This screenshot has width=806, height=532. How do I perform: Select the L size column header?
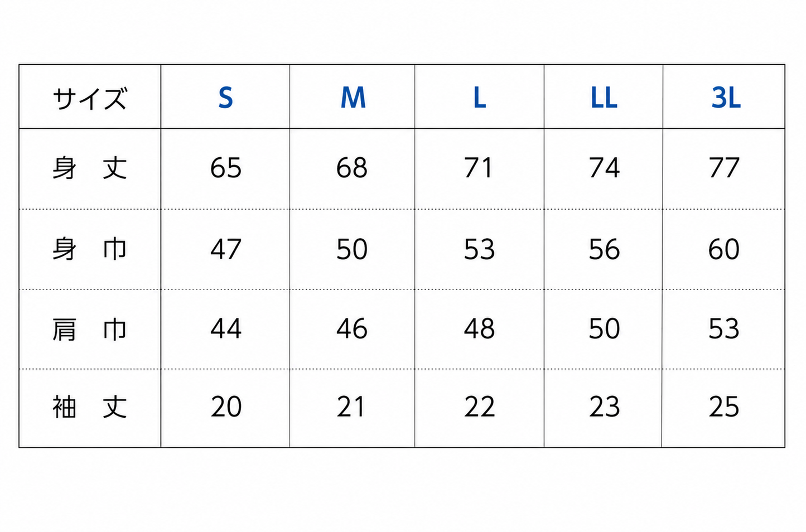pyautogui.click(x=480, y=98)
